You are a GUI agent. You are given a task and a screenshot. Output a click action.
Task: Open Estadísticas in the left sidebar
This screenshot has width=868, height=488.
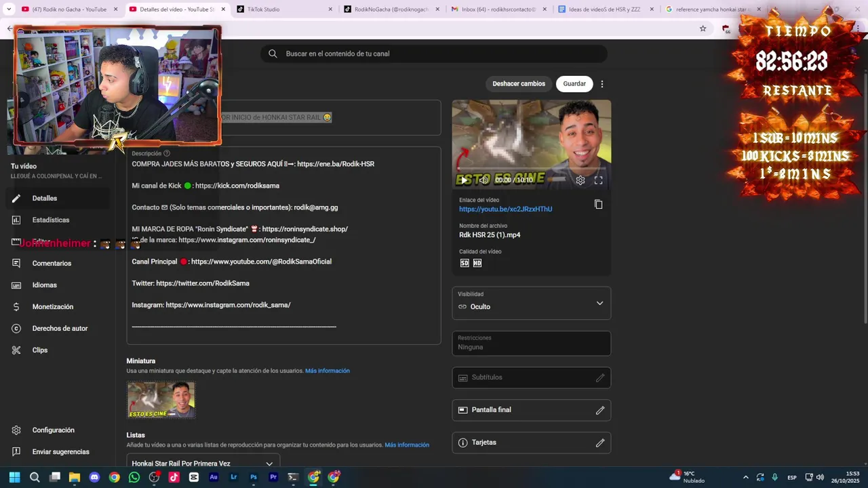pos(51,220)
